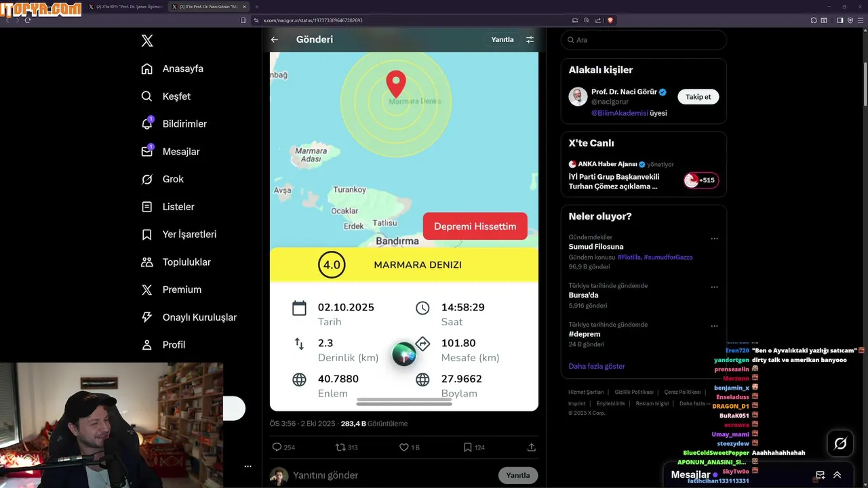Image resolution: width=868 pixels, height=488 pixels.
Task: Open the 254 replies comment icon
Action: (277, 447)
